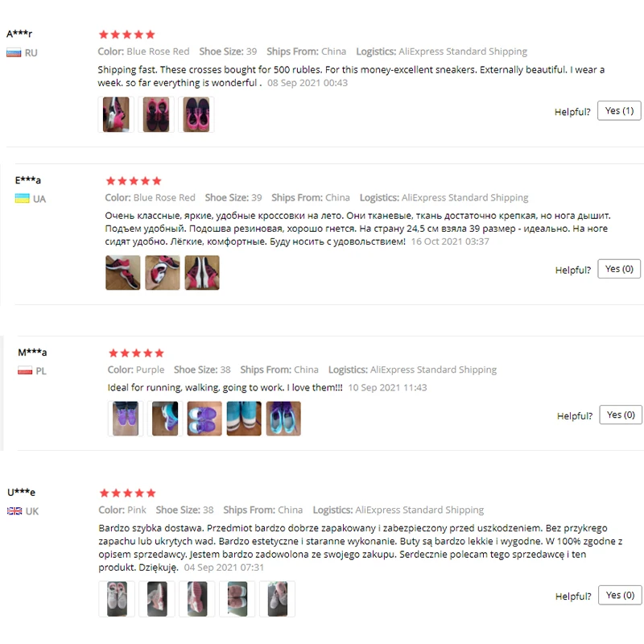Open third purple sneaker photo in M***a's review
Screen dimensions: 644x644
click(x=204, y=419)
